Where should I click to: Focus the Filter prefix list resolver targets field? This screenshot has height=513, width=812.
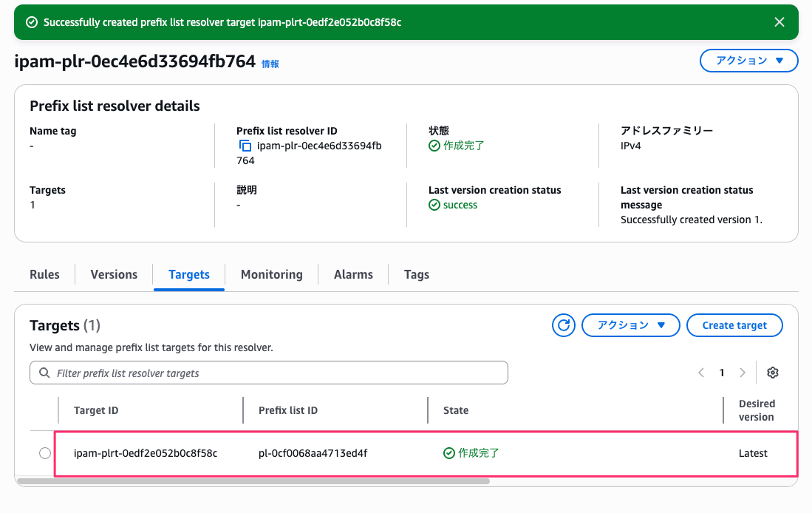[x=273, y=373]
